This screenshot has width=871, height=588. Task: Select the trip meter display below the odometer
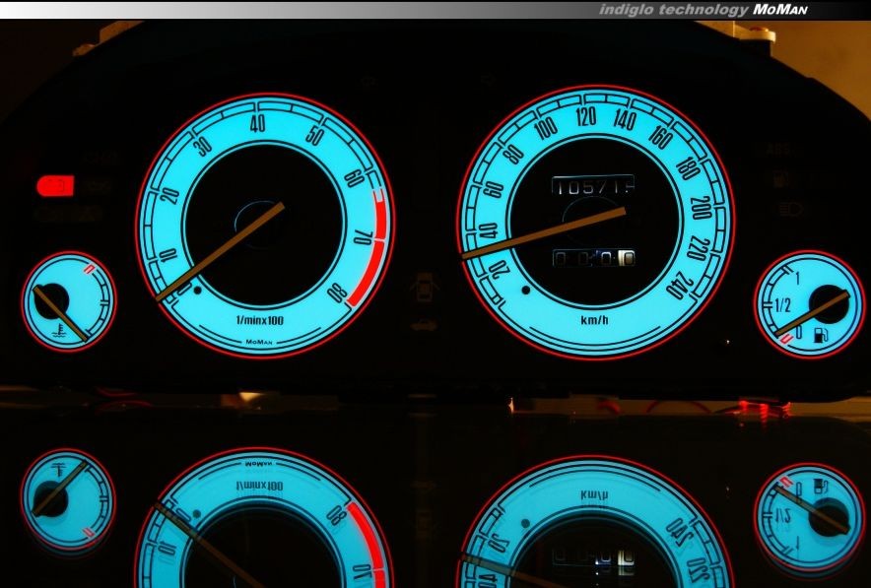(x=594, y=258)
